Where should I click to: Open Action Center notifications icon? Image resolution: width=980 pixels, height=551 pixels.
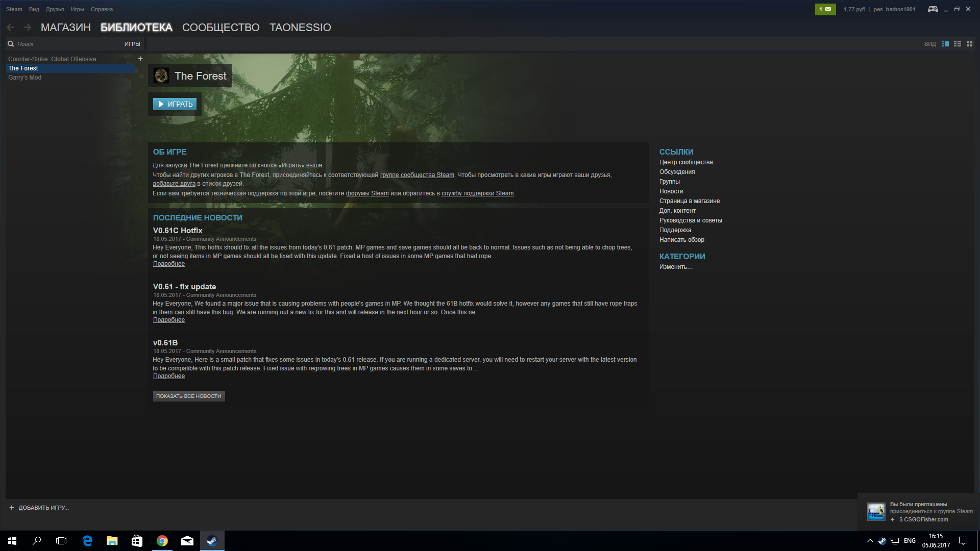[963, 541]
